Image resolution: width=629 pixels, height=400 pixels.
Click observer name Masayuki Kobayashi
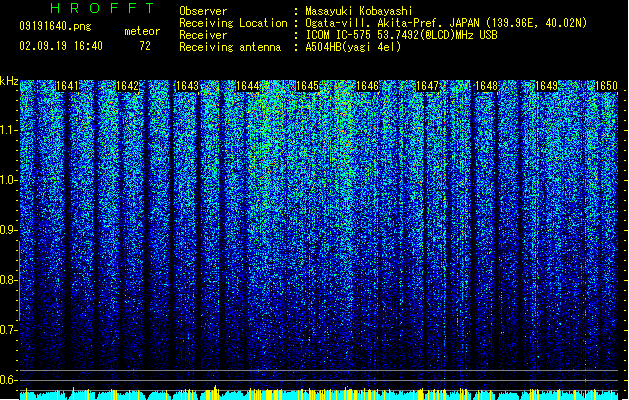tap(359, 11)
